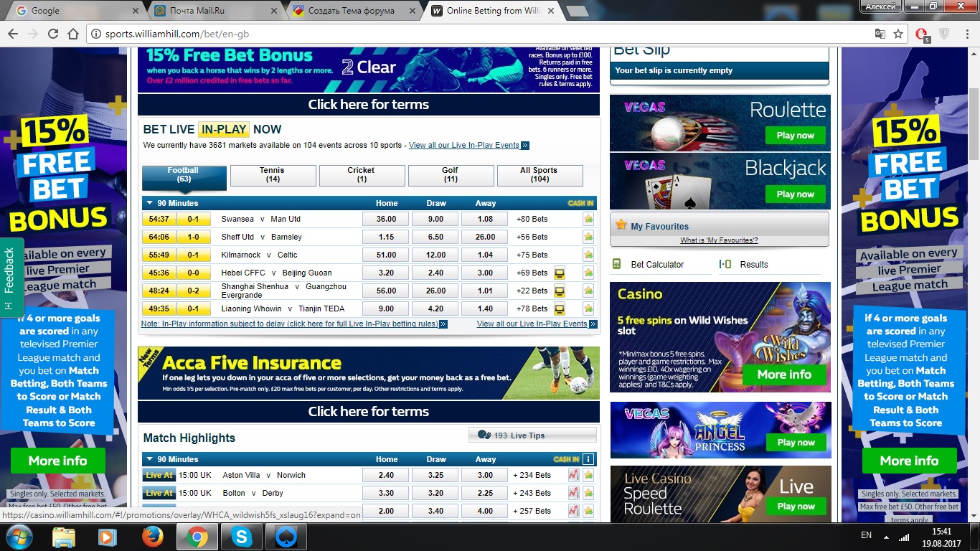Open Firefox from the taskbar
The width and height of the screenshot is (980, 551).
click(152, 537)
